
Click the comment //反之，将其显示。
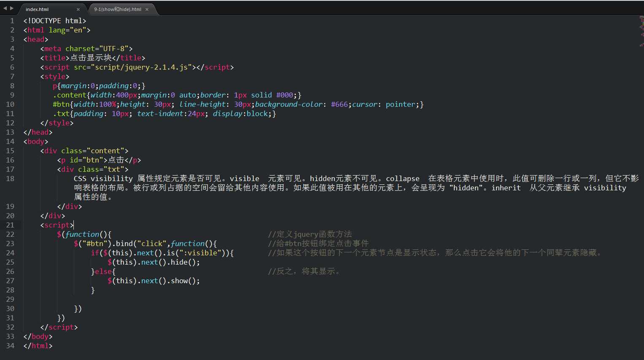(x=304, y=271)
